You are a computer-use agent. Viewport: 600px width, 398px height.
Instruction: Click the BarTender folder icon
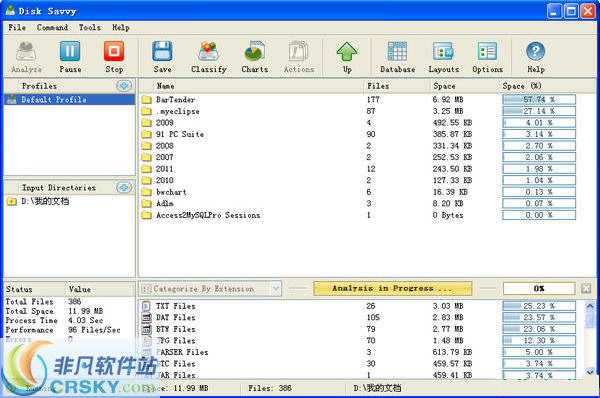point(146,100)
